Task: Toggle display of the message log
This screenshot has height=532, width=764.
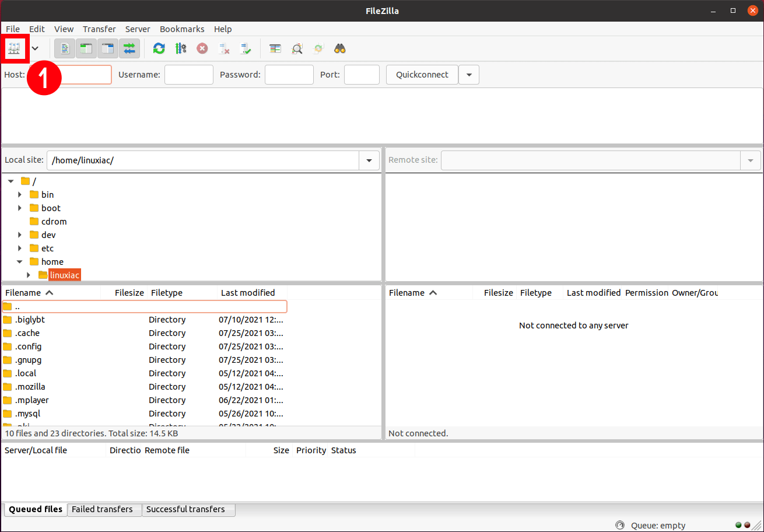Action: 64,48
